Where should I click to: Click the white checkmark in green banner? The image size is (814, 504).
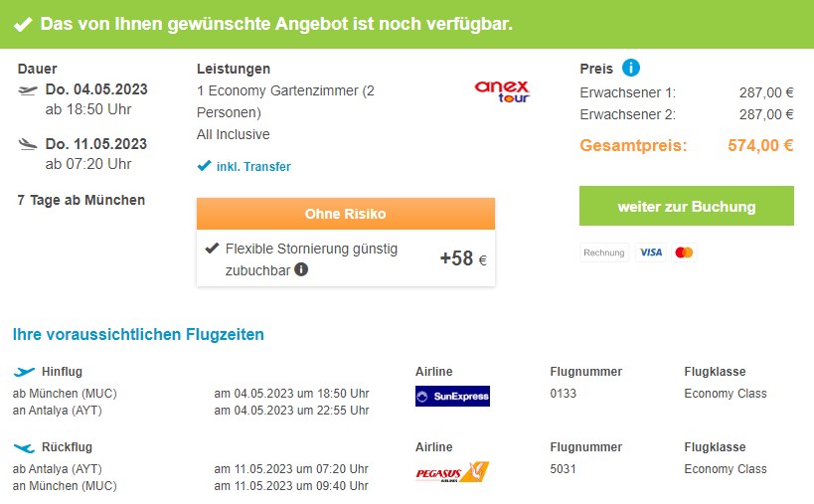click(23, 24)
